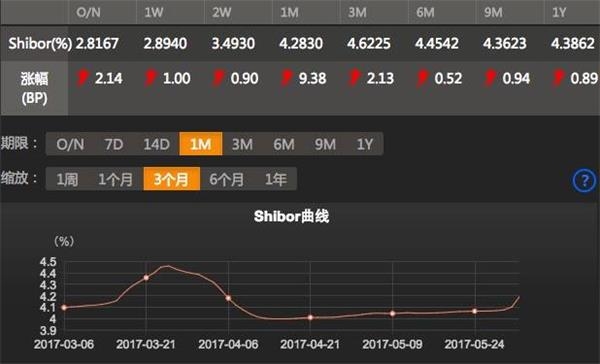
Task: Set zoom range to 1周
Action: click(67, 179)
